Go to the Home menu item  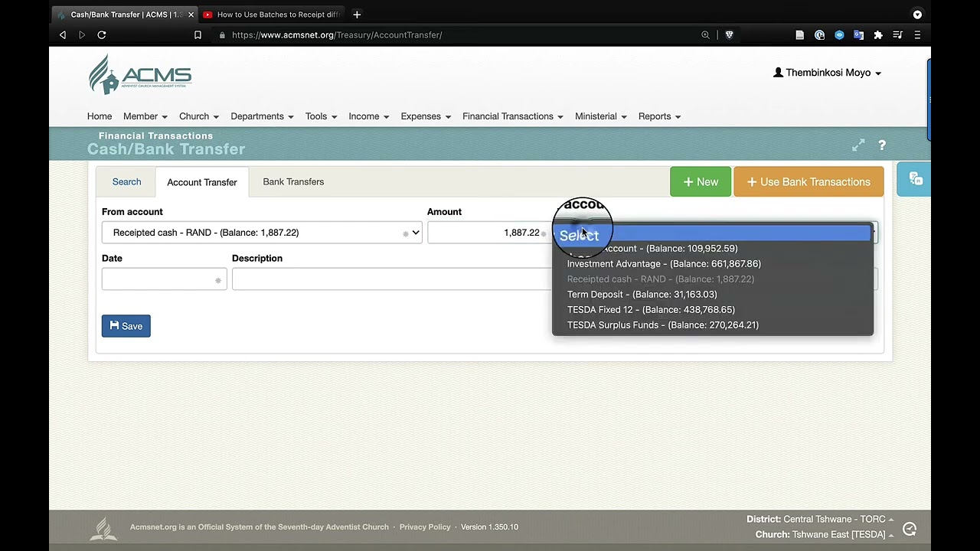pyautogui.click(x=100, y=116)
